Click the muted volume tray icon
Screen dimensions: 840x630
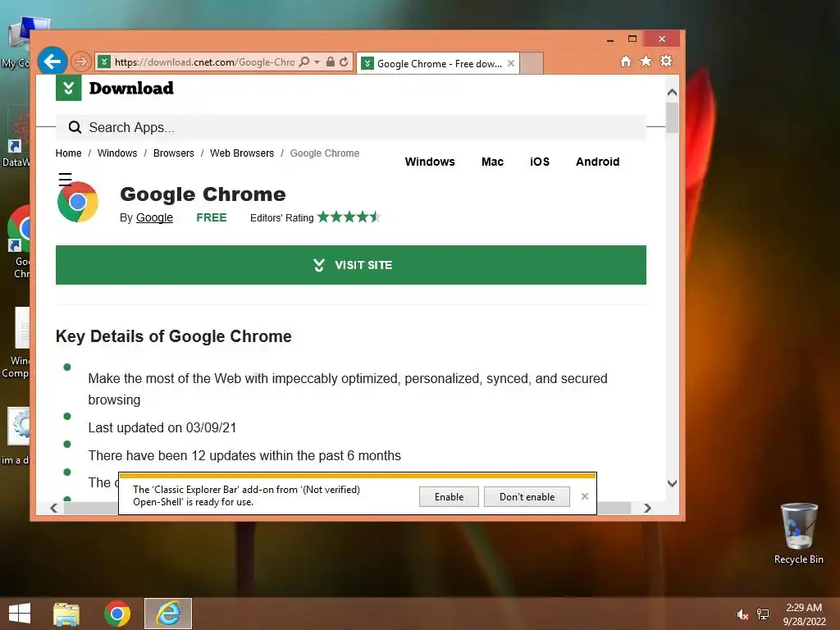(x=742, y=614)
